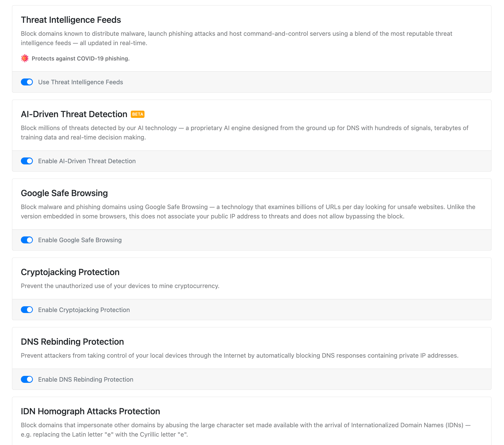Viewport: 504px width, 445px height.
Task: Click the Enable AI-Driven Threat Detection label
Action: click(87, 161)
